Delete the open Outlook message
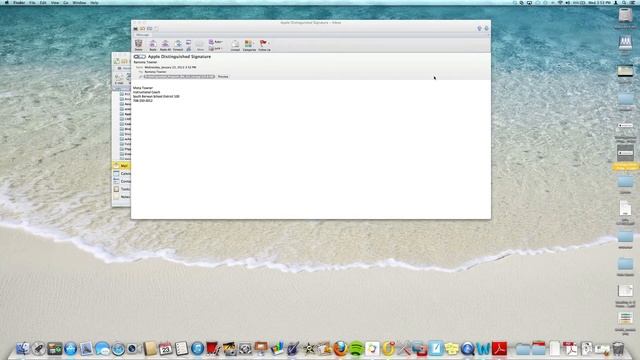The height and width of the screenshot is (360, 640). coord(139,45)
